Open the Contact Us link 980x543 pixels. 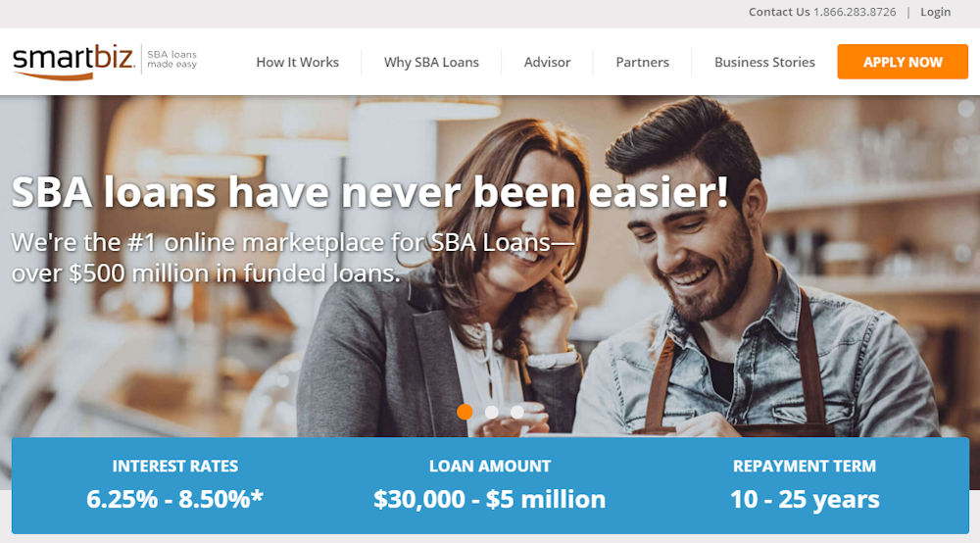(x=779, y=12)
